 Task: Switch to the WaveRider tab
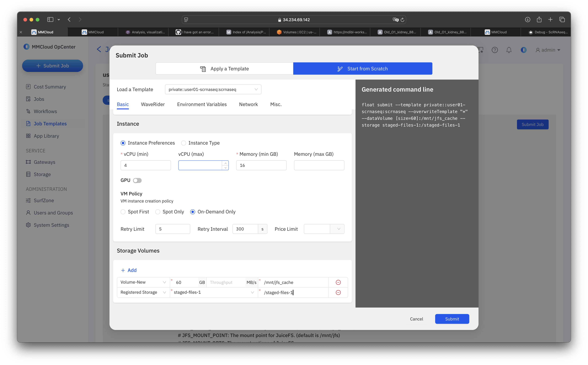153,104
